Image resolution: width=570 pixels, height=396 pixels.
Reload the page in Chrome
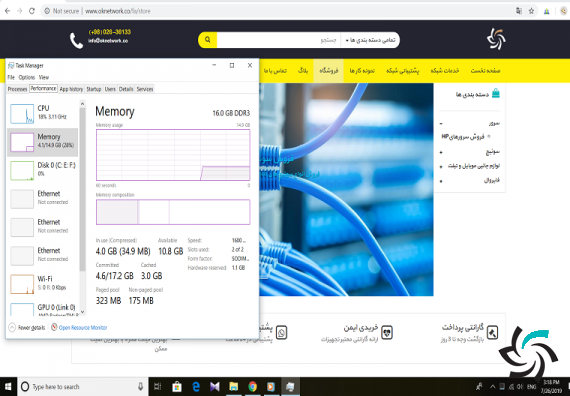click(x=32, y=11)
